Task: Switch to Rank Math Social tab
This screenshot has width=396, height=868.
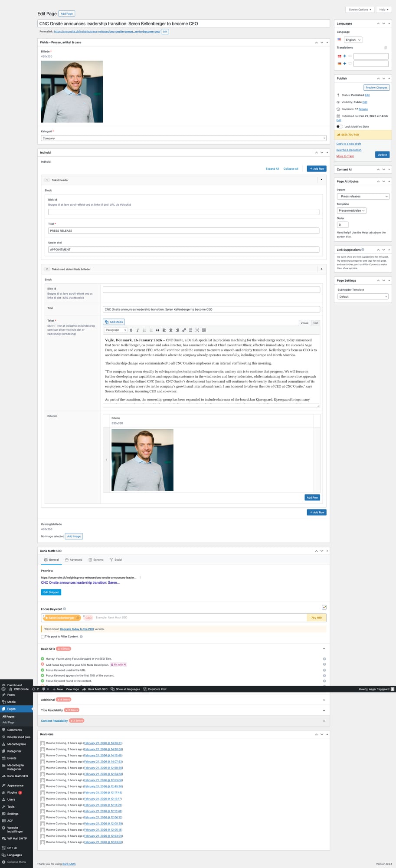Action: pos(116,560)
